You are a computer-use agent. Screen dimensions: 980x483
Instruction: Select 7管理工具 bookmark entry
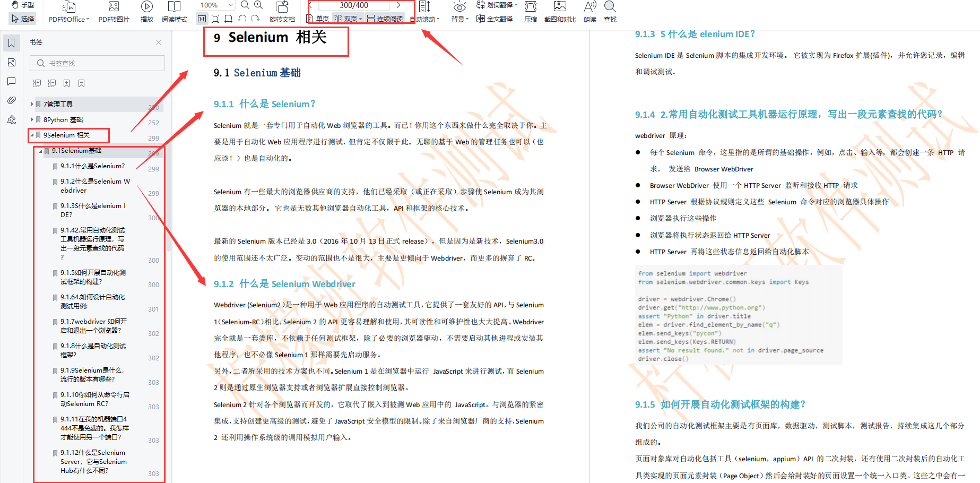[x=58, y=104]
